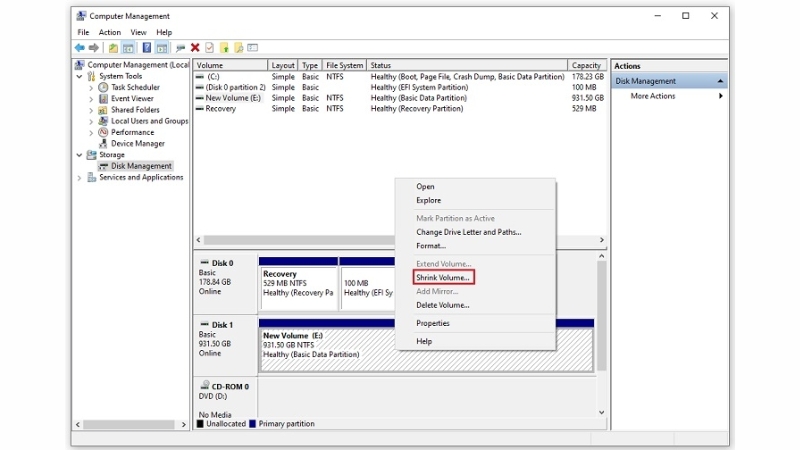Viewport: 800px width, 450px height.
Task: Open the Action menu
Action: pyautogui.click(x=110, y=32)
